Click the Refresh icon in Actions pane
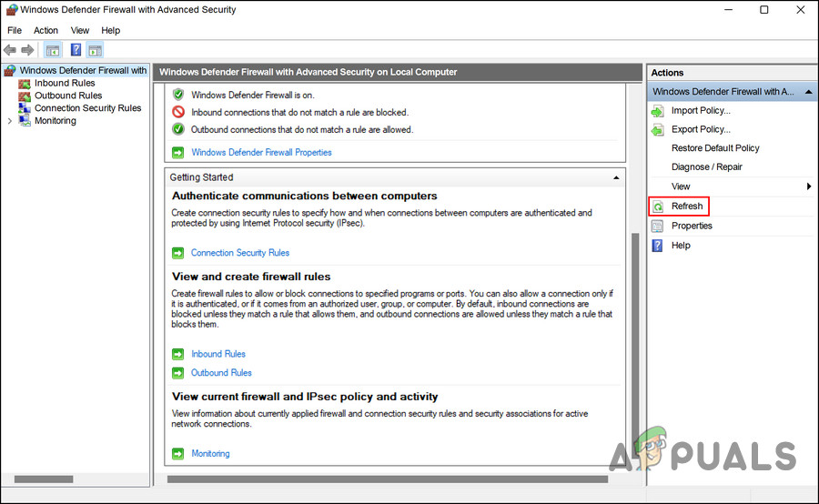The image size is (819, 504). coord(658,207)
